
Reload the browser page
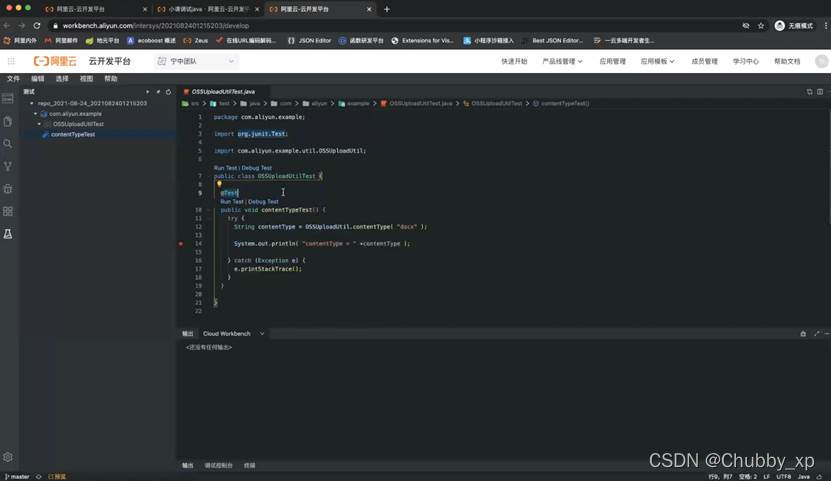pyautogui.click(x=37, y=25)
